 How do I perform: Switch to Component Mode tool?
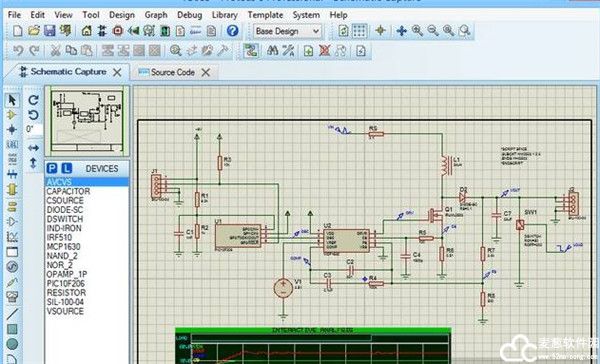tap(12, 114)
